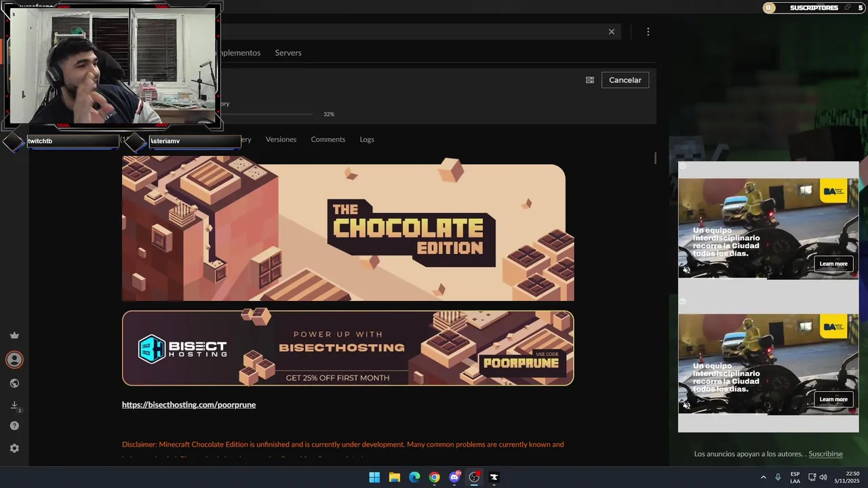Image resolution: width=868 pixels, height=488 pixels.
Task: Click the 'Los anuncios apoyan a los autores' text
Action: click(749, 454)
